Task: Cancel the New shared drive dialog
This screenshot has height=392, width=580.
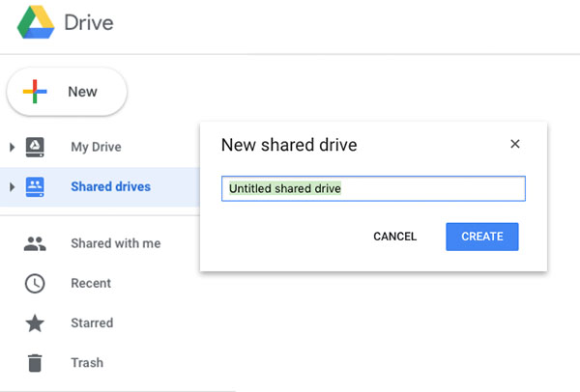Action: 395,237
